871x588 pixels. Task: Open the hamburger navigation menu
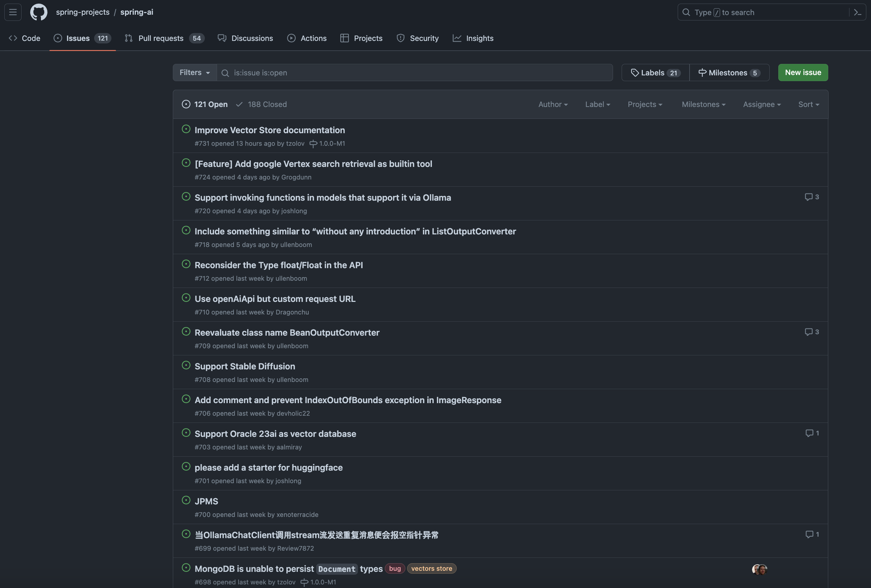[x=13, y=12]
